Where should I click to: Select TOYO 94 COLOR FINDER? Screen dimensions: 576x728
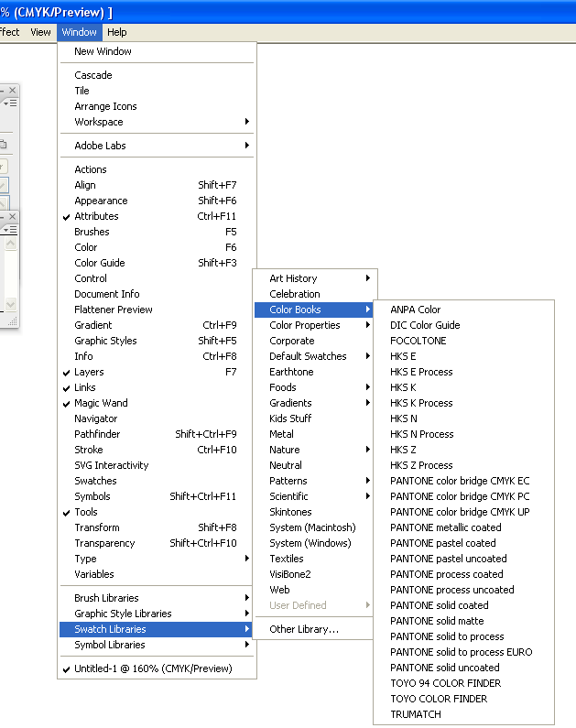tap(463, 683)
